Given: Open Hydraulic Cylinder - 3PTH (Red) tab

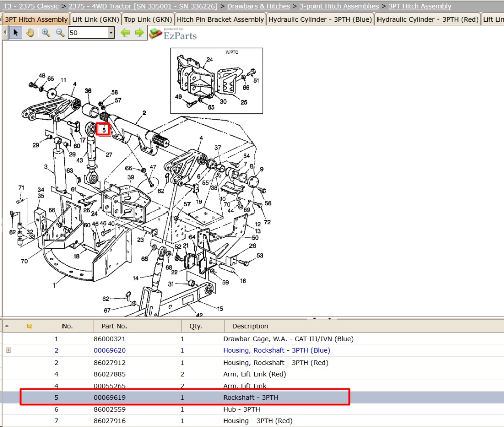Looking at the screenshot, I should click(x=427, y=19).
